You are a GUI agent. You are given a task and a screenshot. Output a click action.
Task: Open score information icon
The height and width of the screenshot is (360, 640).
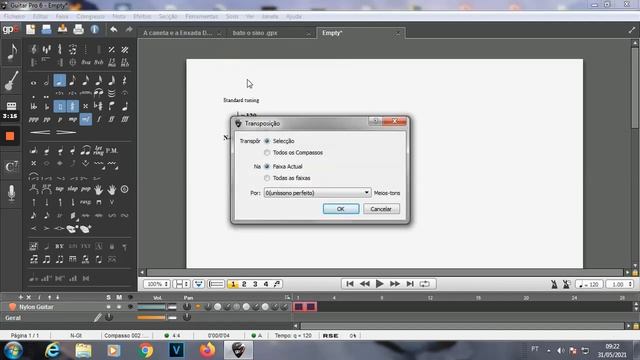point(95,29)
